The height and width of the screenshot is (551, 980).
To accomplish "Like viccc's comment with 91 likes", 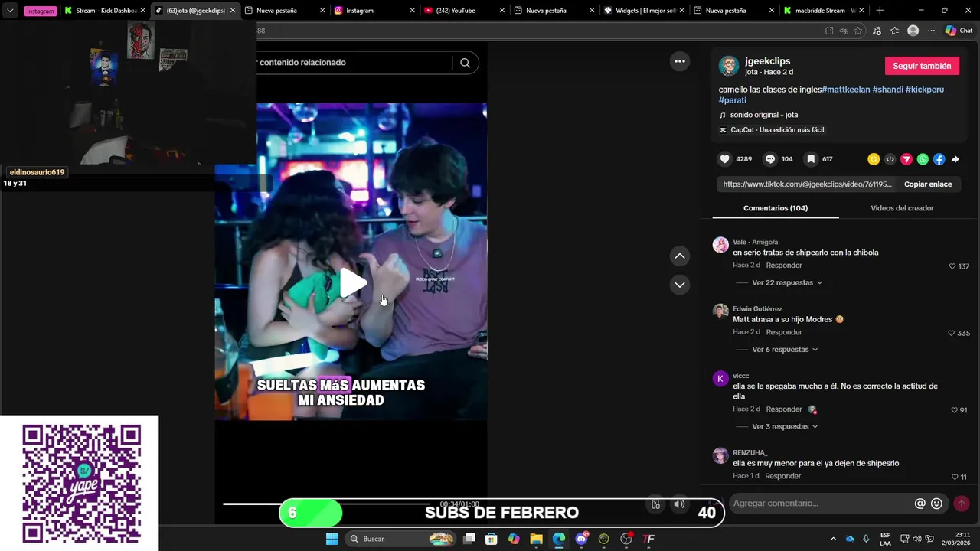I will point(955,410).
